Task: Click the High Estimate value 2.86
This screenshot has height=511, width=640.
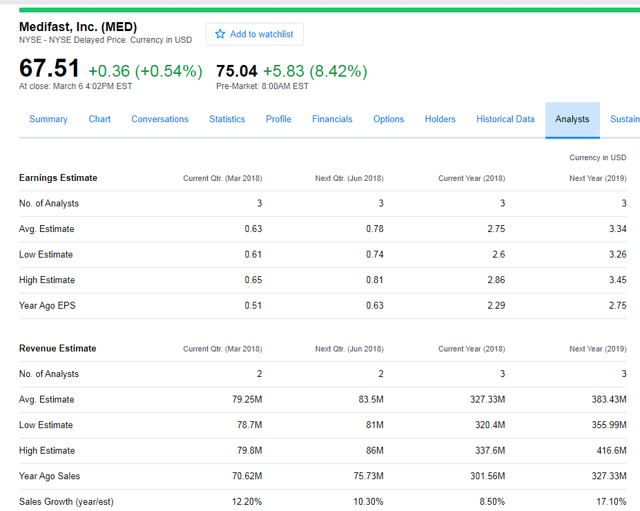Action: tap(496, 280)
